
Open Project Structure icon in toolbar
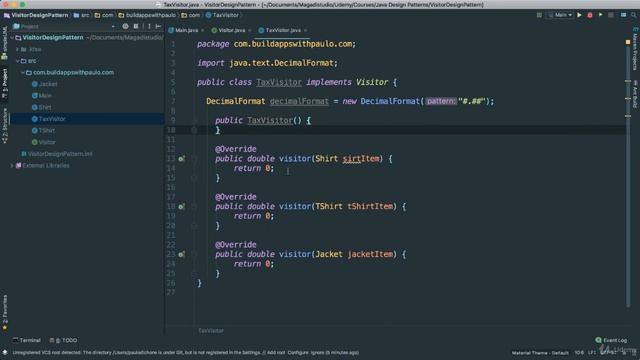[623, 15]
